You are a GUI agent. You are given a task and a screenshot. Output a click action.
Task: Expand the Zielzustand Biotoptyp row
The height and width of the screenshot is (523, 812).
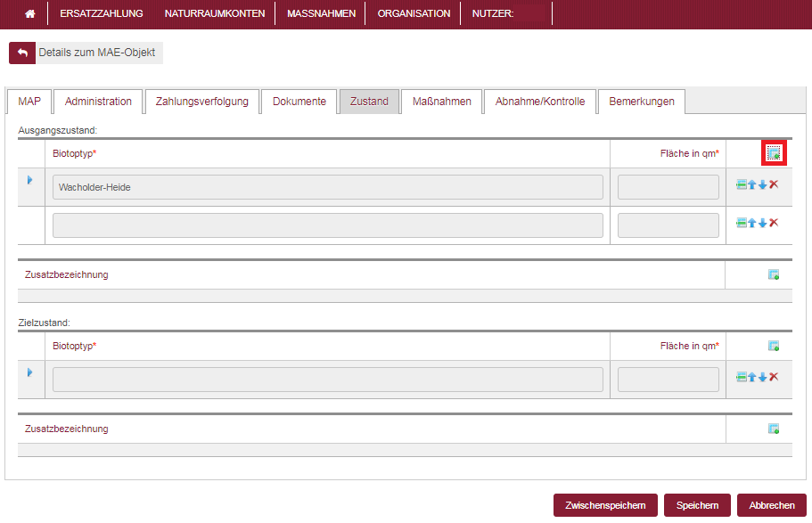29,372
